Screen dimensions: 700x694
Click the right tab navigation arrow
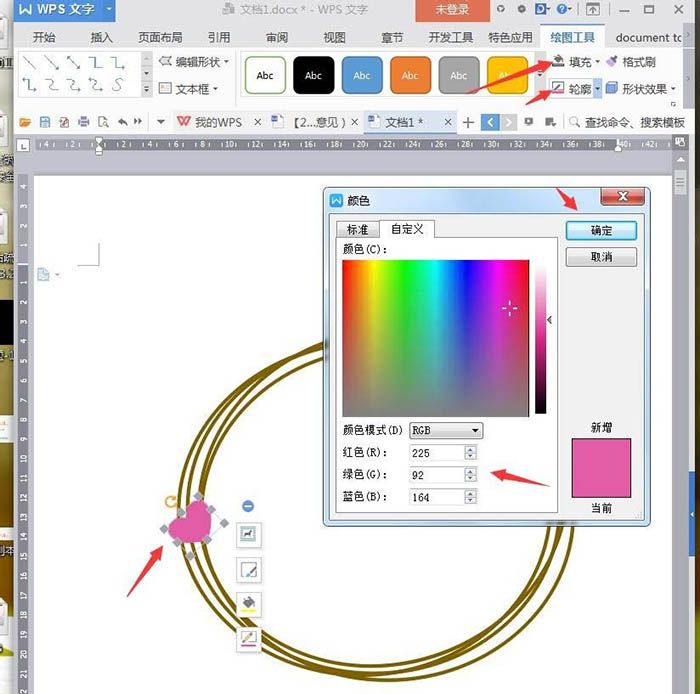pos(508,122)
